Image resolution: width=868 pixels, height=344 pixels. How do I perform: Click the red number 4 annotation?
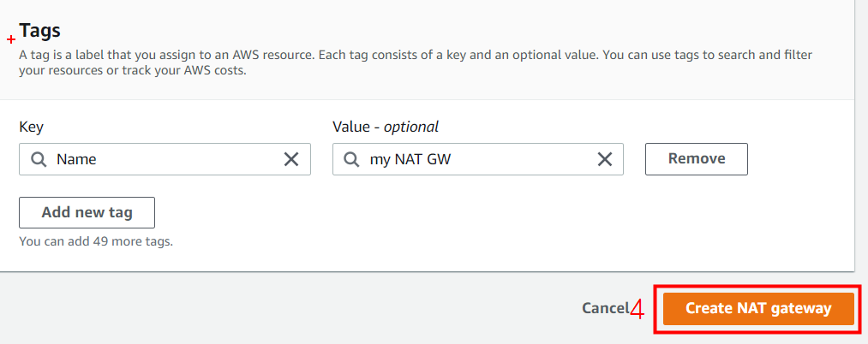637,309
